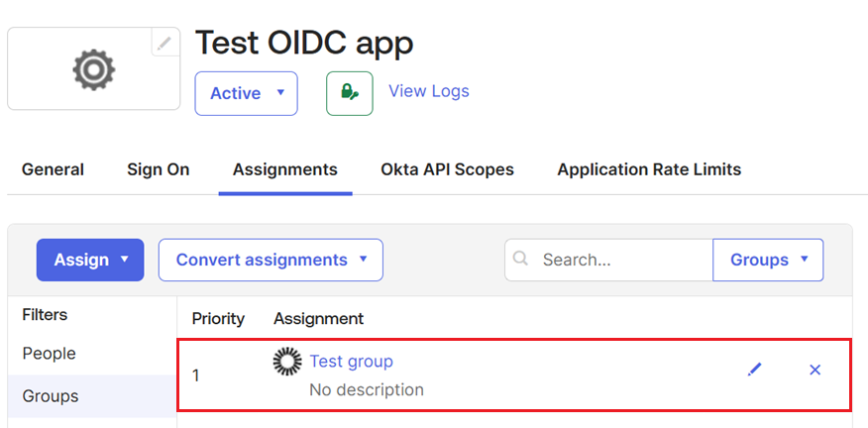This screenshot has height=428, width=868.
Task: Click the magnifier icon in search box
Action: coord(521,260)
